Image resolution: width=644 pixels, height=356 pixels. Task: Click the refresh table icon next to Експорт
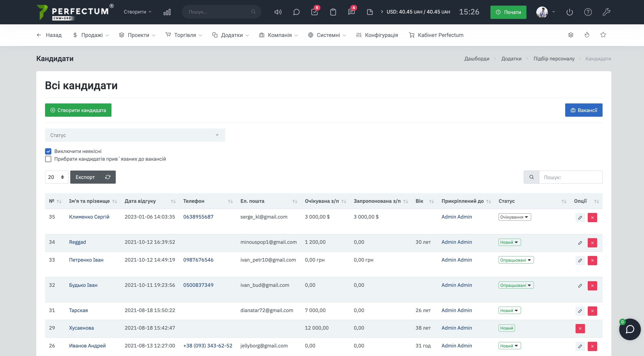pyautogui.click(x=108, y=177)
